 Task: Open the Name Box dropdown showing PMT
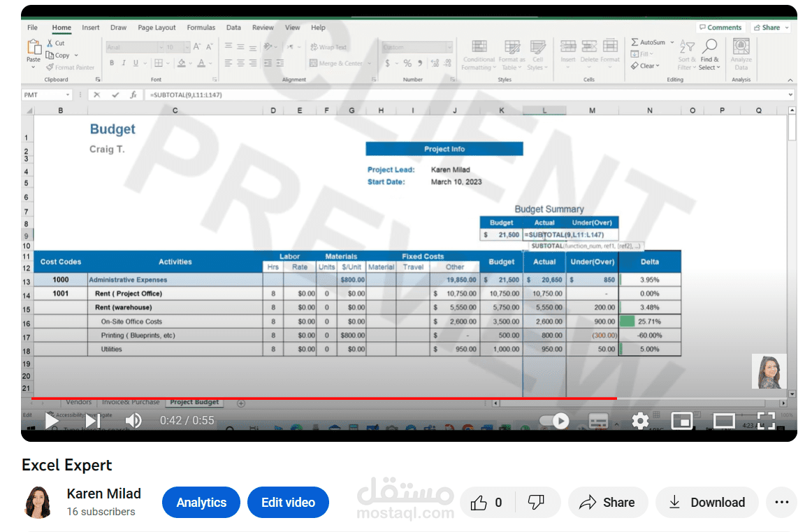67,95
